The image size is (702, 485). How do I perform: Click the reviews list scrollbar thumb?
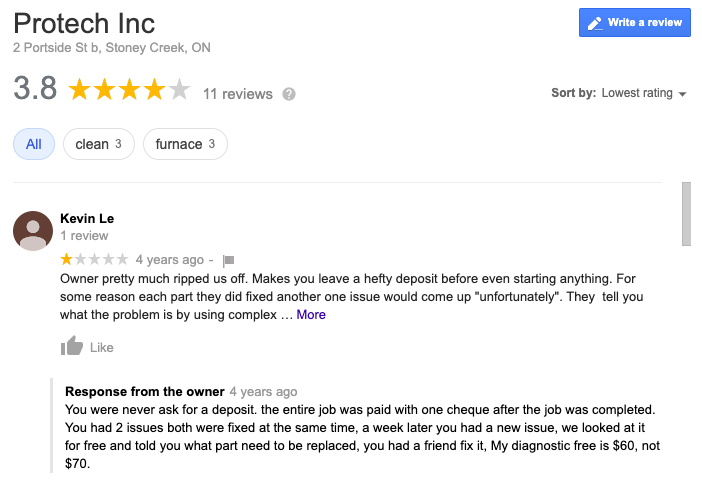point(686,213)
